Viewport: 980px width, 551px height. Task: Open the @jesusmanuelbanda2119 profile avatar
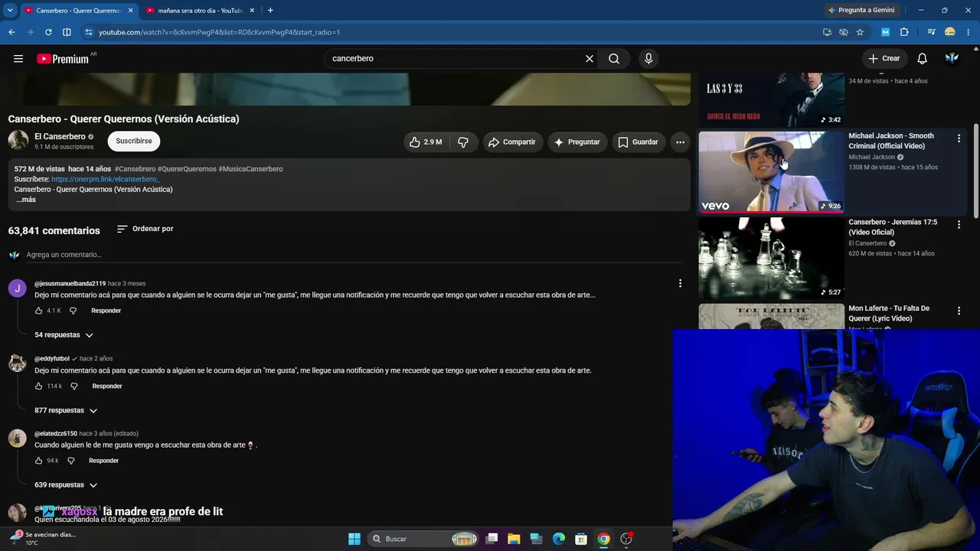17,288
